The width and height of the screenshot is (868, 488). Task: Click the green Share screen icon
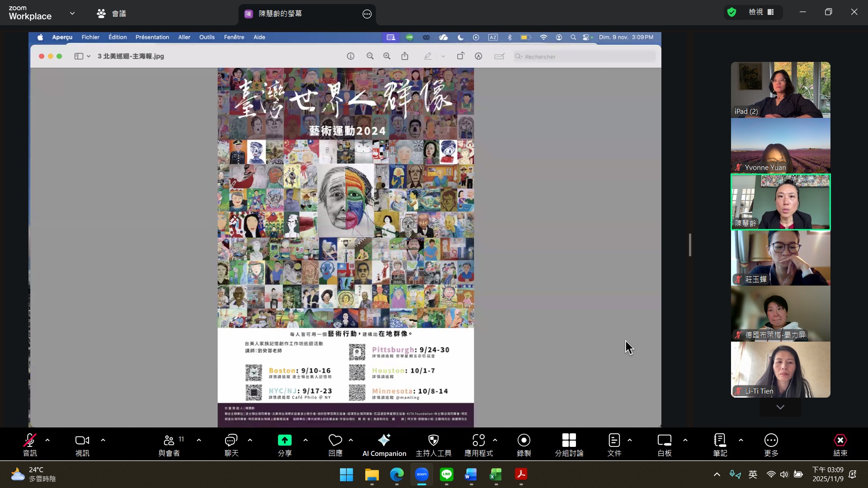click(284, 440)
